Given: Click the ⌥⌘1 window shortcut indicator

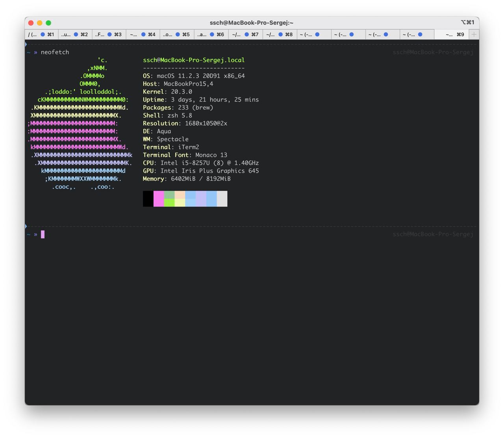Looking at the screenshot, I should click(x=467, y=22).
